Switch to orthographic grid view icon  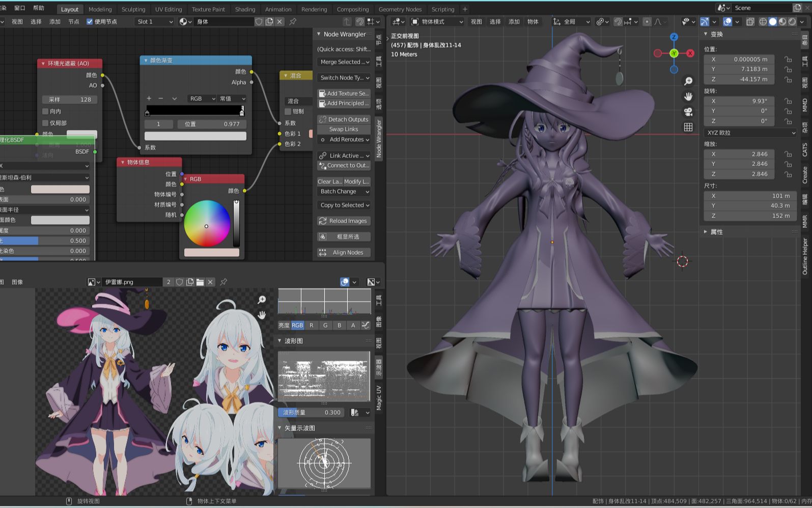(688, 127)
